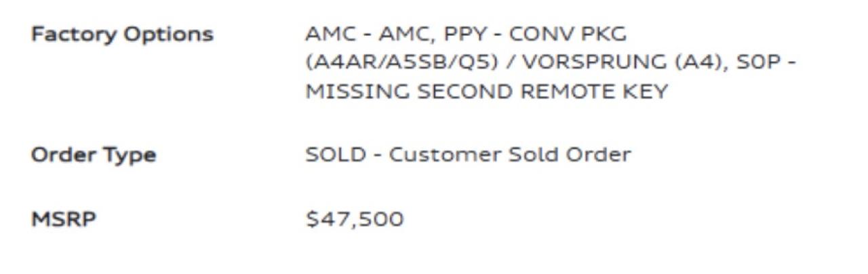Viewport: 868px width, 274px height.
Task: Select the $47,500 MSRP value
Action: [355, 219]
